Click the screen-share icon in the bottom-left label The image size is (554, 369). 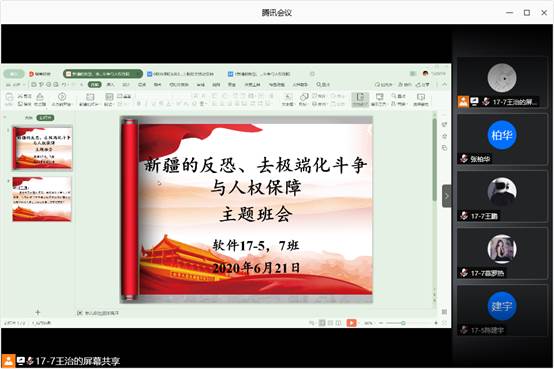(21, 361)
